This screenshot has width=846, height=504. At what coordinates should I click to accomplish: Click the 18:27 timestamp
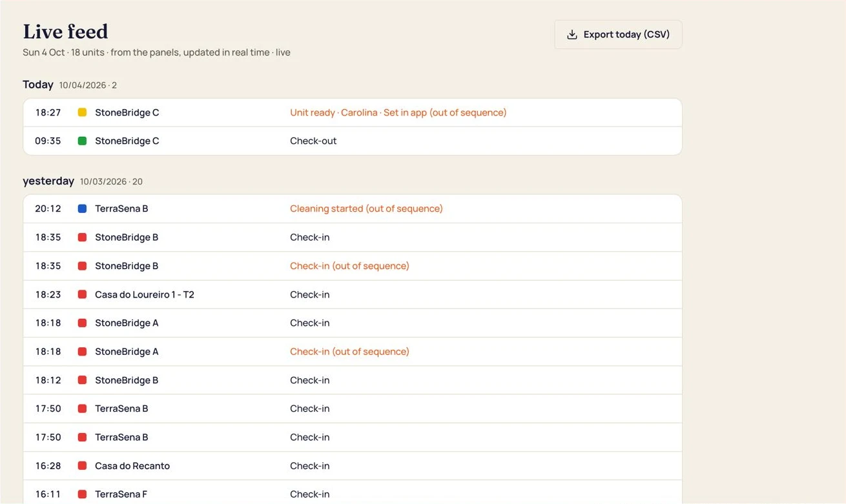click(48, 112)
